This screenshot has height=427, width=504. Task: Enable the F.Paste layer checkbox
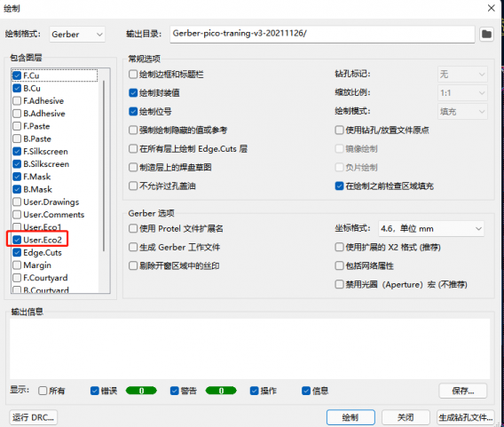point(17,126)
